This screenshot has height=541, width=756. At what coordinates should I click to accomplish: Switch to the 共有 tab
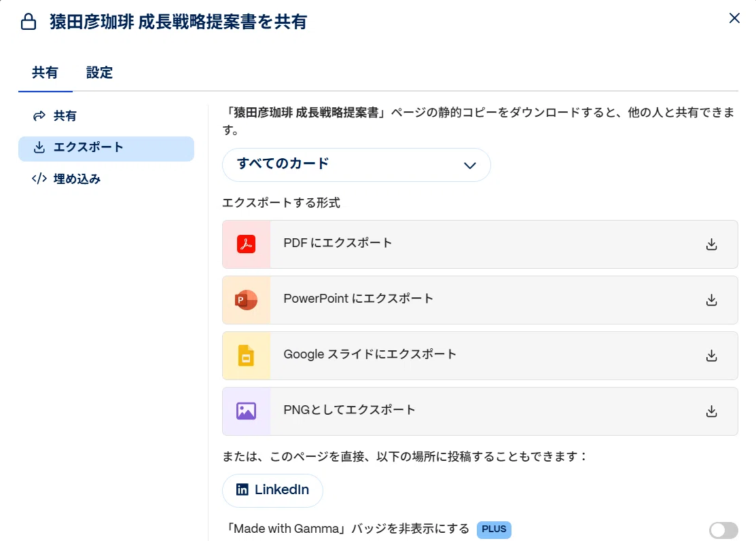tap(45, 73)
